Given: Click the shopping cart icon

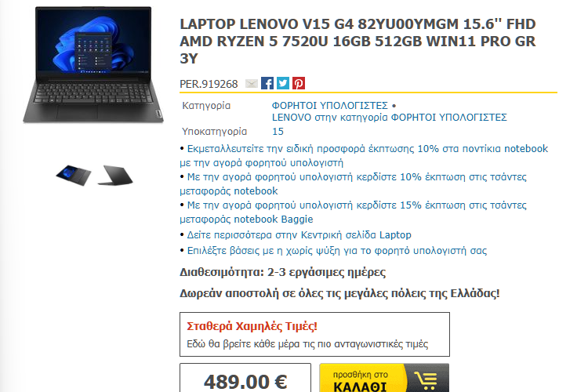Looking at the screenshot, I should point(426,379).
